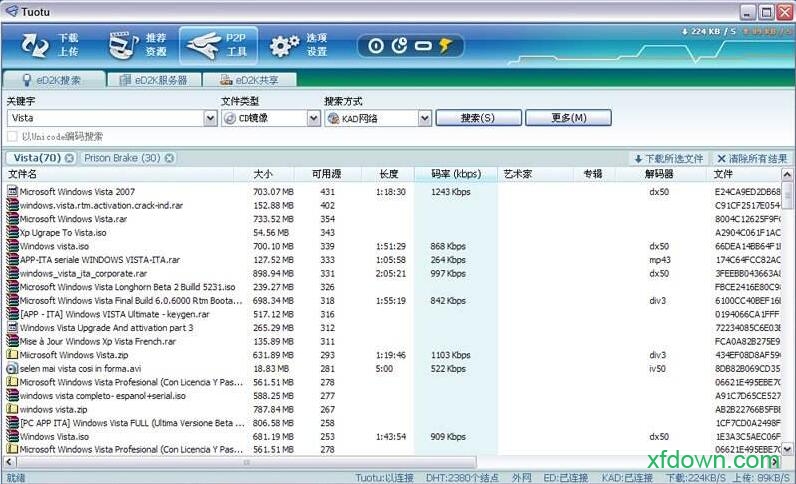This screenshot has width=796, height=484.
Task: Close the Vista(70) results tab
Action: 69,158
